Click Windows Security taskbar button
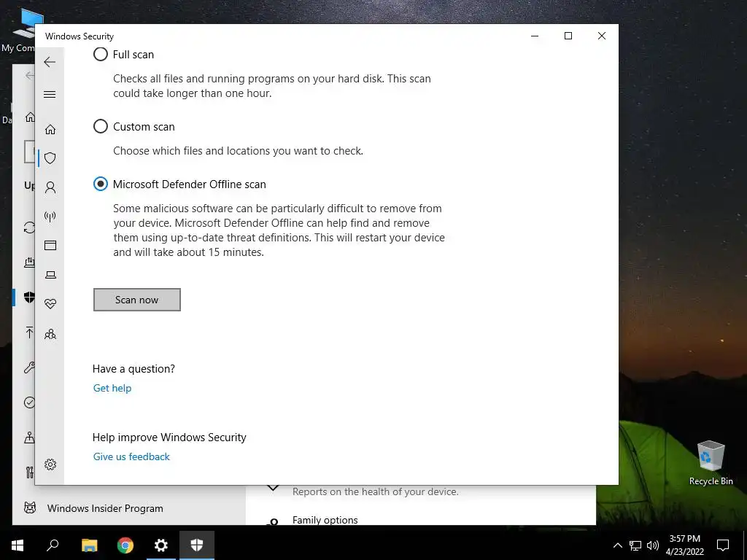 (x=197, y=545)
